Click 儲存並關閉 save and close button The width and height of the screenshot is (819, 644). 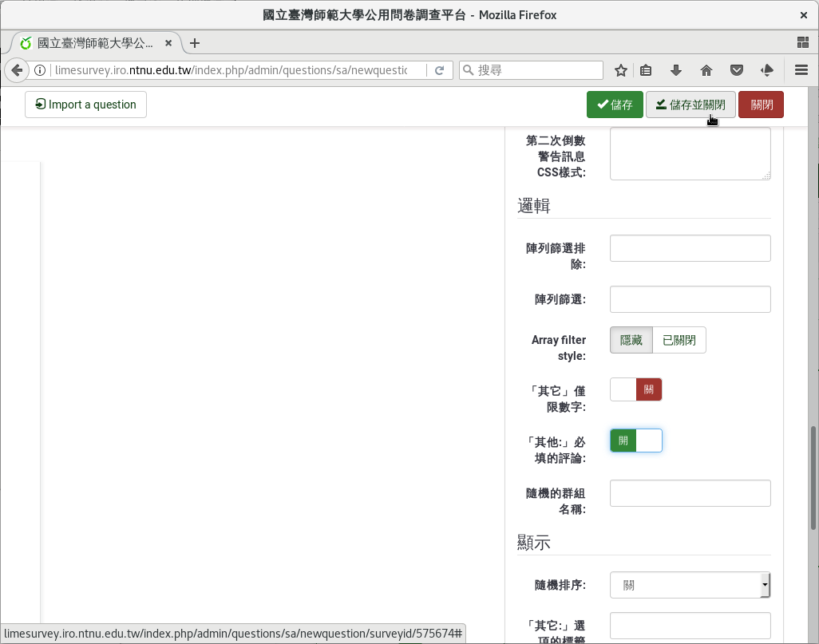tap(690, 105)
